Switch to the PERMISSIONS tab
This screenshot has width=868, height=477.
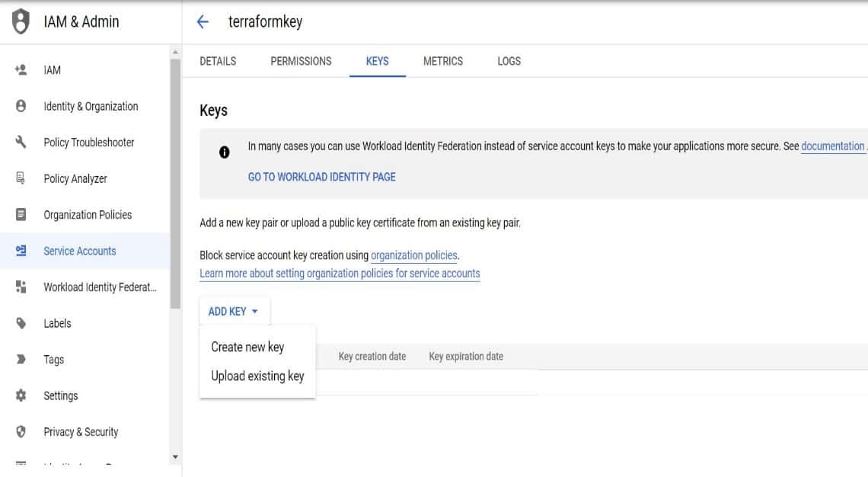click(x=302, y=61)
